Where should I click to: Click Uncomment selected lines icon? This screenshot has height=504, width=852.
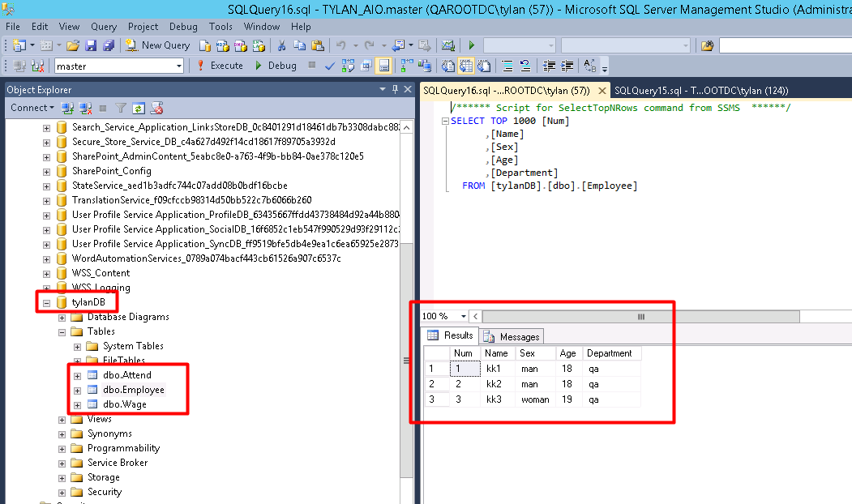point(525,66)
